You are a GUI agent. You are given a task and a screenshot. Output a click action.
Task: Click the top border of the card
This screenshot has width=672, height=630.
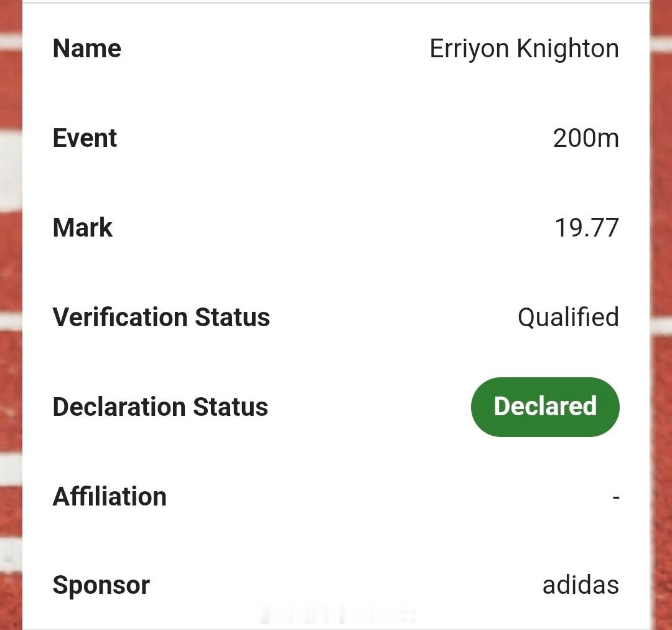click(x=336, y=2)
